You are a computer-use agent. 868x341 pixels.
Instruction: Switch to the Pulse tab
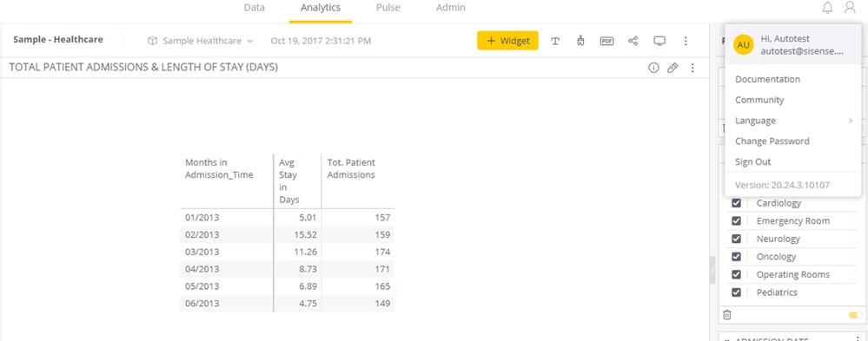[x=388, y=8]
